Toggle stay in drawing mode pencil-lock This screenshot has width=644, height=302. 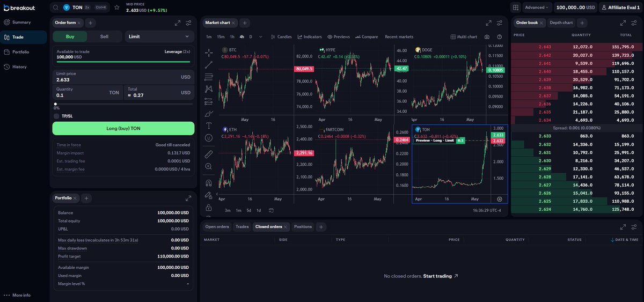[x=209, y=195]
